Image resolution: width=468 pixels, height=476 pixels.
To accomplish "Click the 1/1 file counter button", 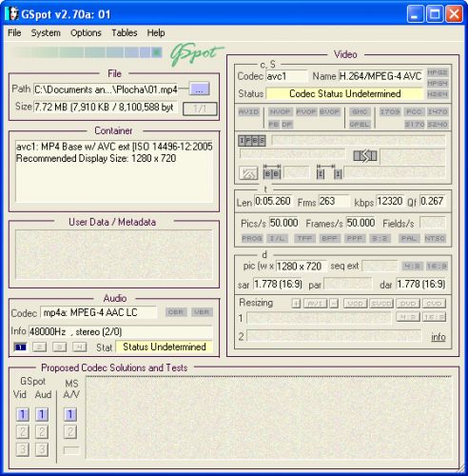I will 200,109.
